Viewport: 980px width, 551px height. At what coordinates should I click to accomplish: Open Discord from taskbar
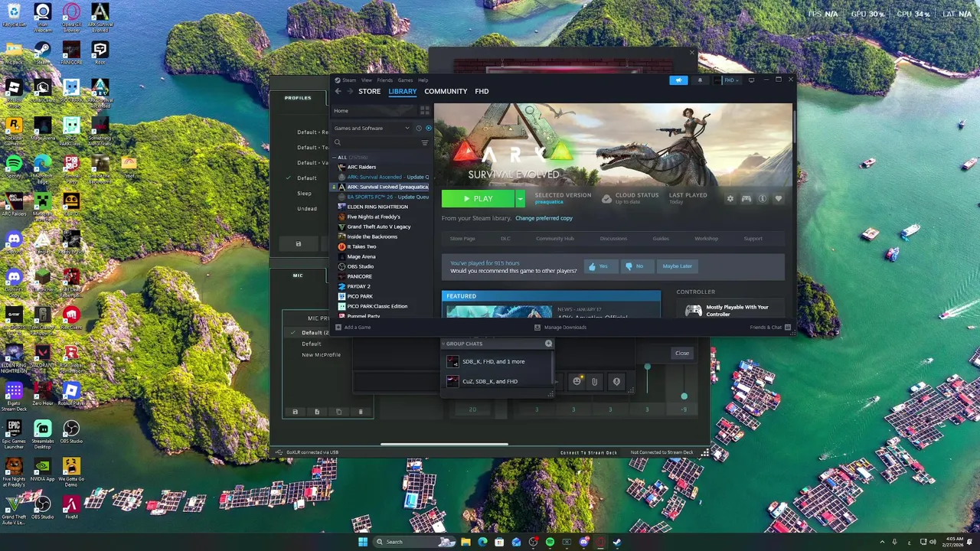click(583, 542)
